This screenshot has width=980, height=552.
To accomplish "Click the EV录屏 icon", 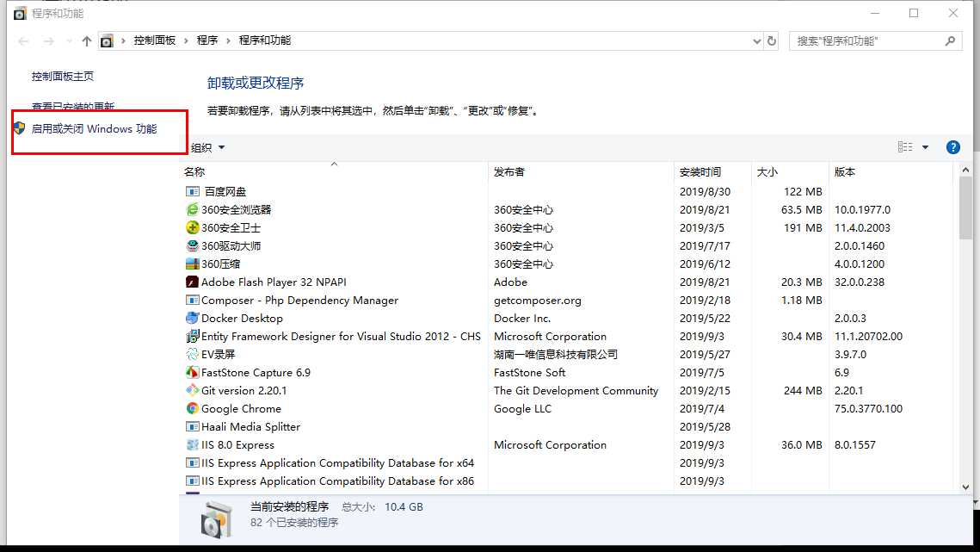I will point(193,354).
